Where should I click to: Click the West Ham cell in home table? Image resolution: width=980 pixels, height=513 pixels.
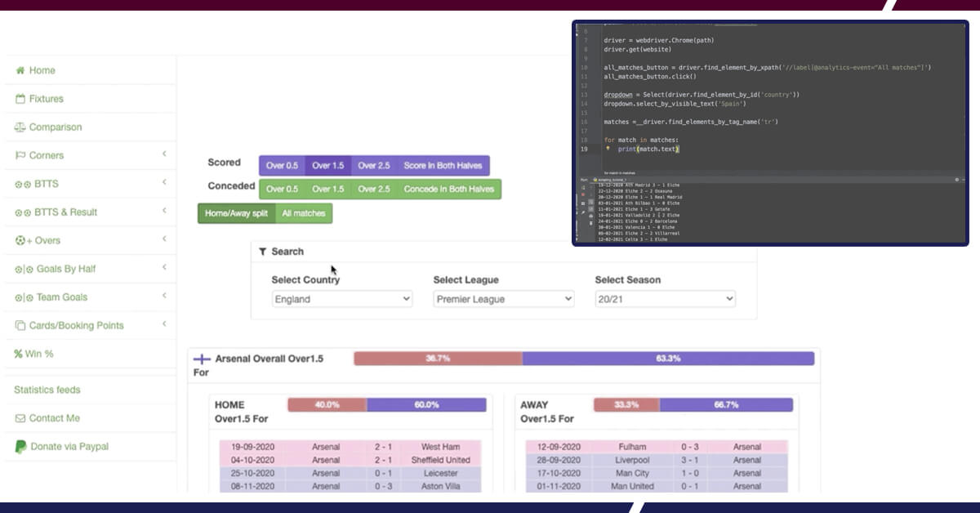(441, 447)
